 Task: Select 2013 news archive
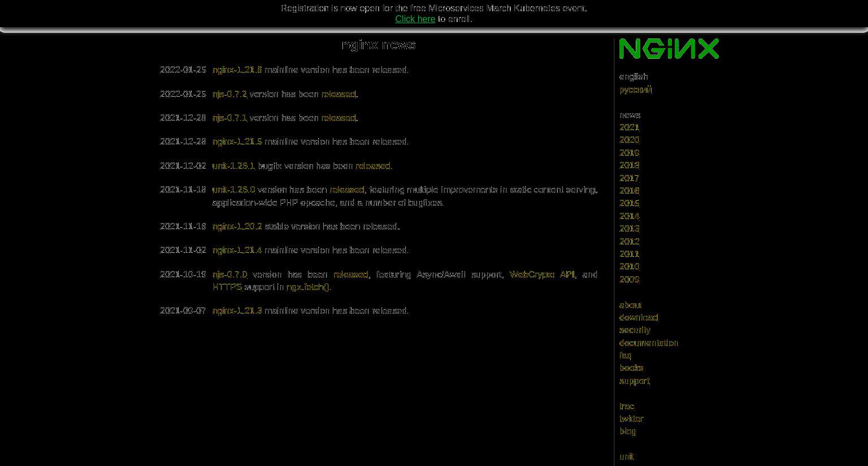630,228
